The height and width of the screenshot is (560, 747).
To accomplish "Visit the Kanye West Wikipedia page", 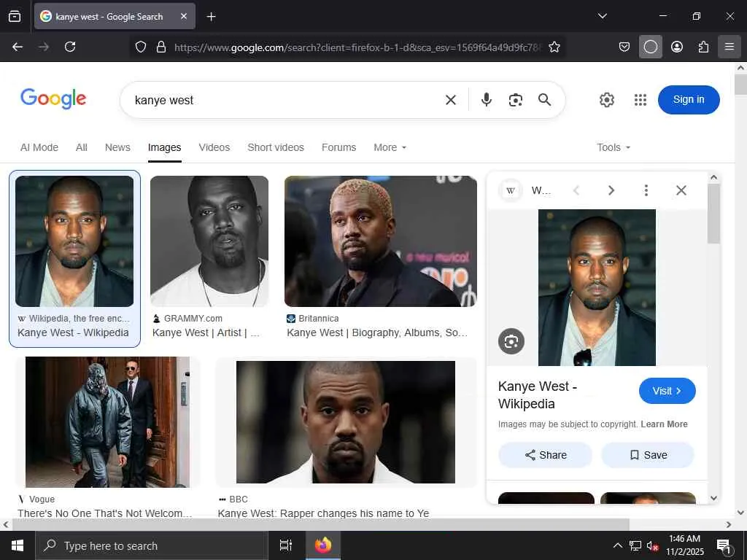I will 667,391.
